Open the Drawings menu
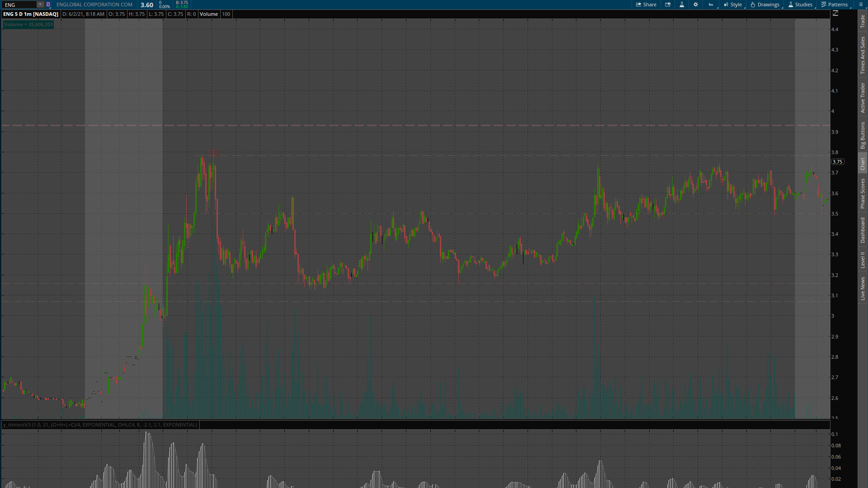Screen dimensions: 868x488 [x=765, y=5]
